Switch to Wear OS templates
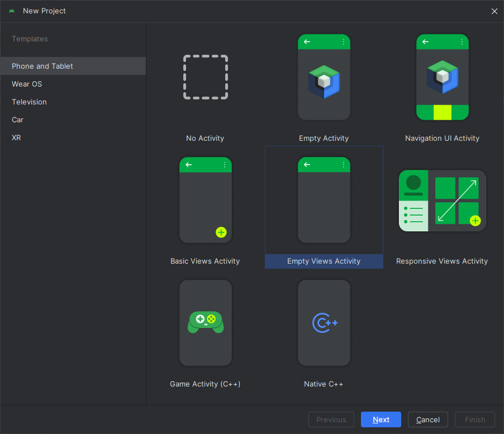The height and width of the screenshot is (434, 504). coord(27,84)
